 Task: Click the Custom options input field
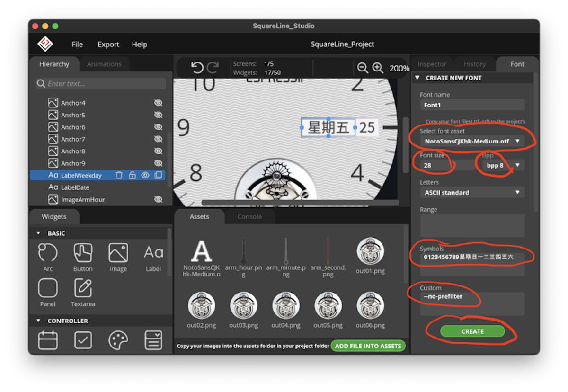(x=472, y=303)
